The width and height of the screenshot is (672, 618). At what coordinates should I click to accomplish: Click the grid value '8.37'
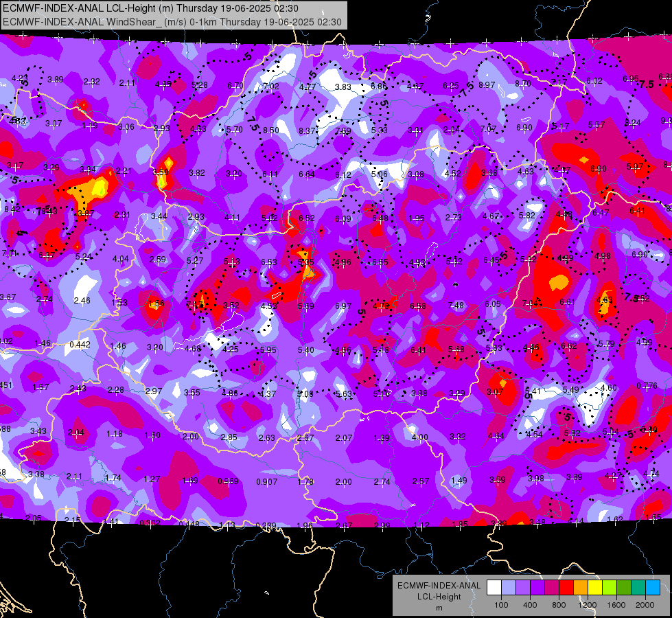coord(307,130)
